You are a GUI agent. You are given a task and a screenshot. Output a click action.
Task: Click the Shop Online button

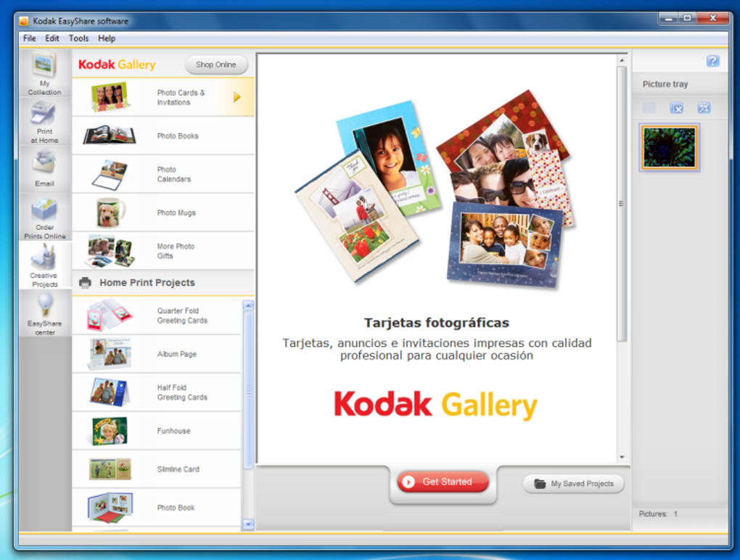[x=215, y=65]
